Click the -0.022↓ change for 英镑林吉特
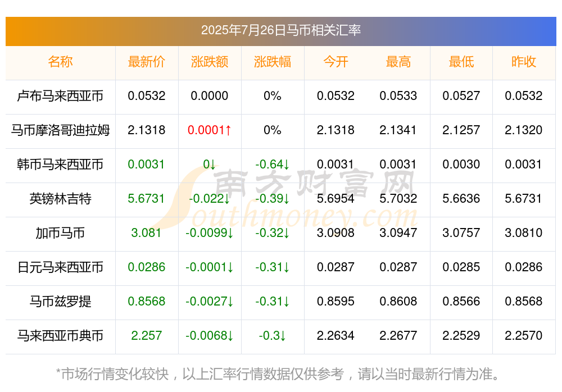This screenshot has height=392, width=562. (209, 198)
